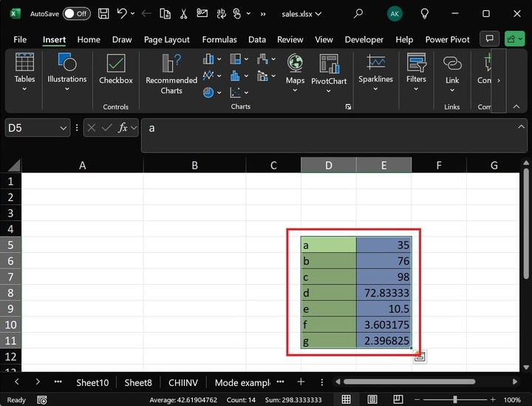
Task: Click the AK account button
Action: [395, 13]
